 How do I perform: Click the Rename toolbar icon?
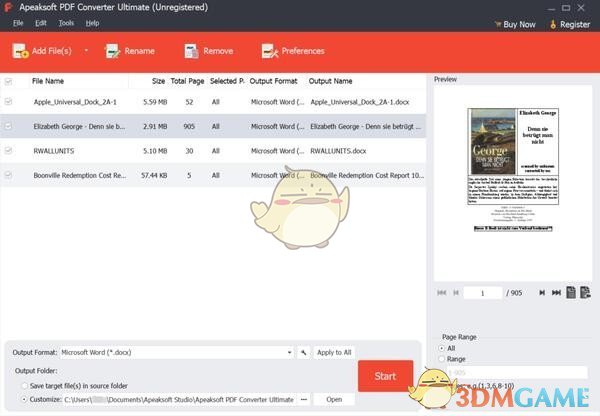(112, 51)
